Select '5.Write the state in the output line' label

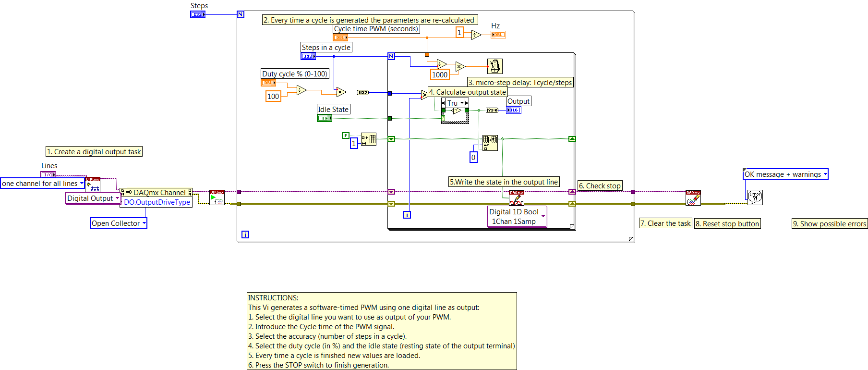pyautogui.click(x=504, y=182)
